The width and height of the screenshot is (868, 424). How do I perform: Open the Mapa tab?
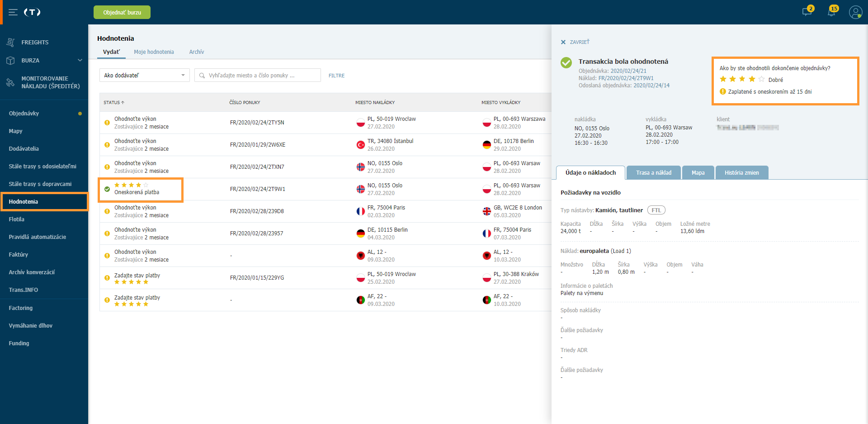coord(698,173)
